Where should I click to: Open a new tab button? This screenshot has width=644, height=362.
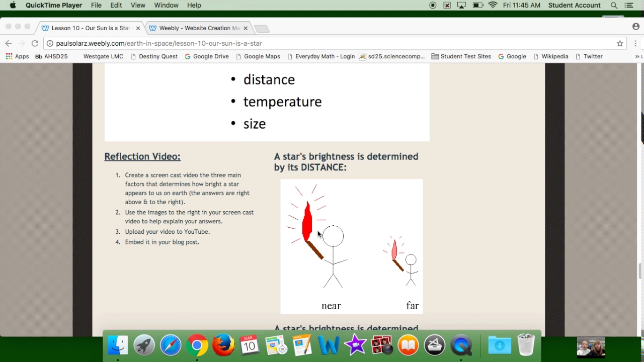point(262,29)
